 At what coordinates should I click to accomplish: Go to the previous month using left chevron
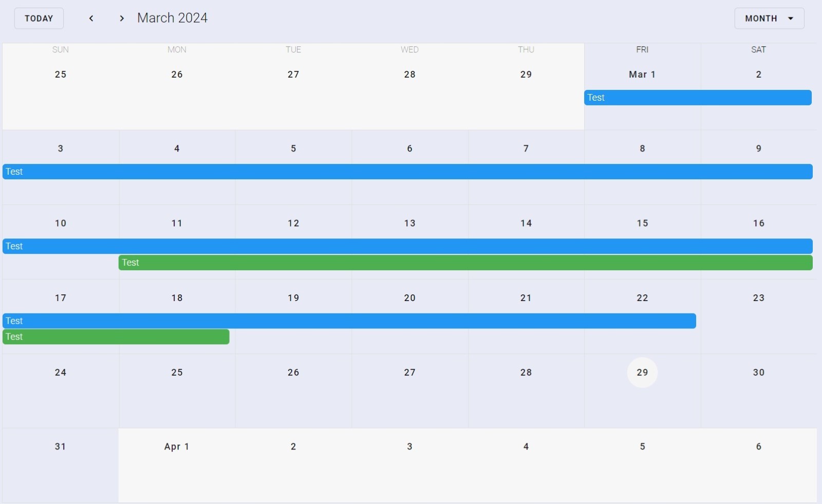pyautogui.click(x=91, y=18)
